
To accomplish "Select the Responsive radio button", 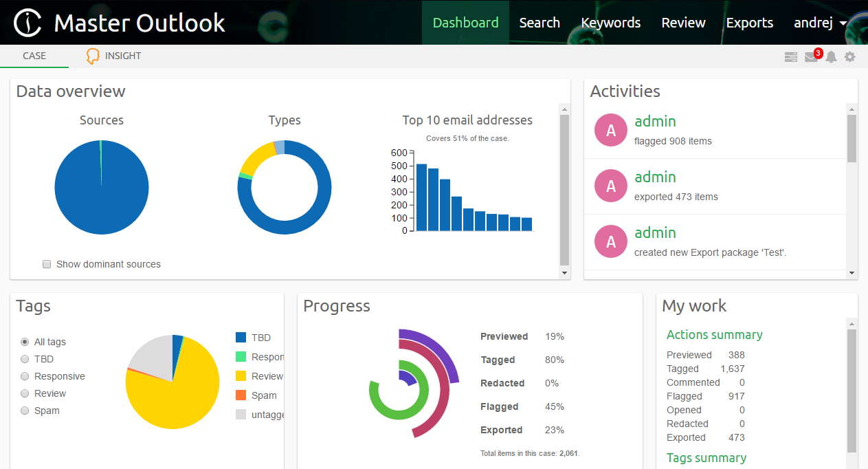I will click(25, 376).
